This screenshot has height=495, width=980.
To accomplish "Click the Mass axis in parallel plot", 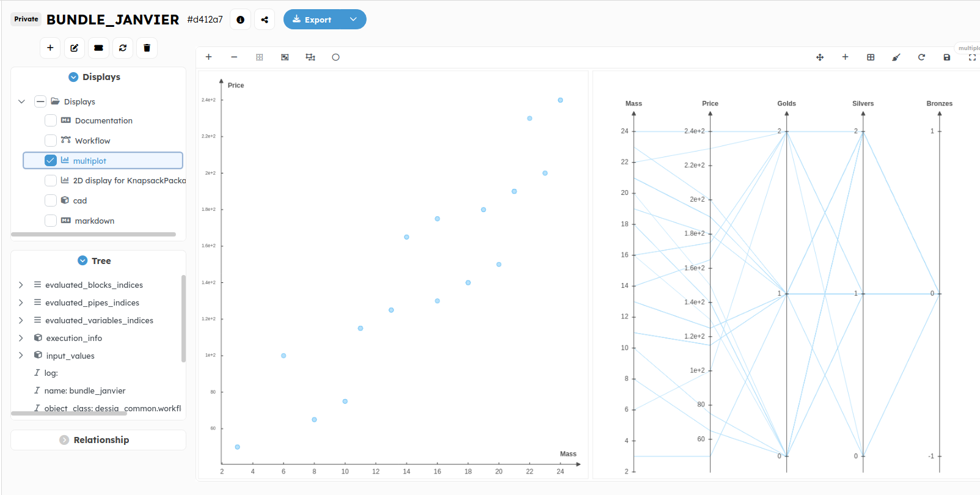I will [634, 292].
